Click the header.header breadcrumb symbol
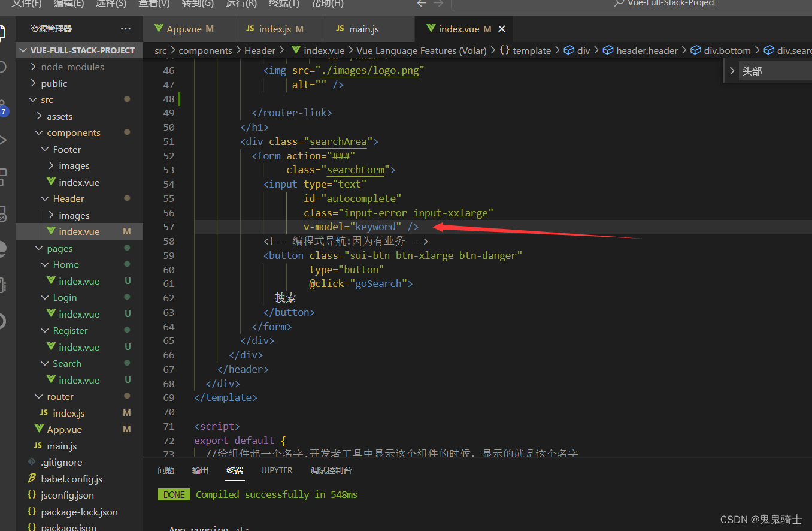 click(647, 50)
